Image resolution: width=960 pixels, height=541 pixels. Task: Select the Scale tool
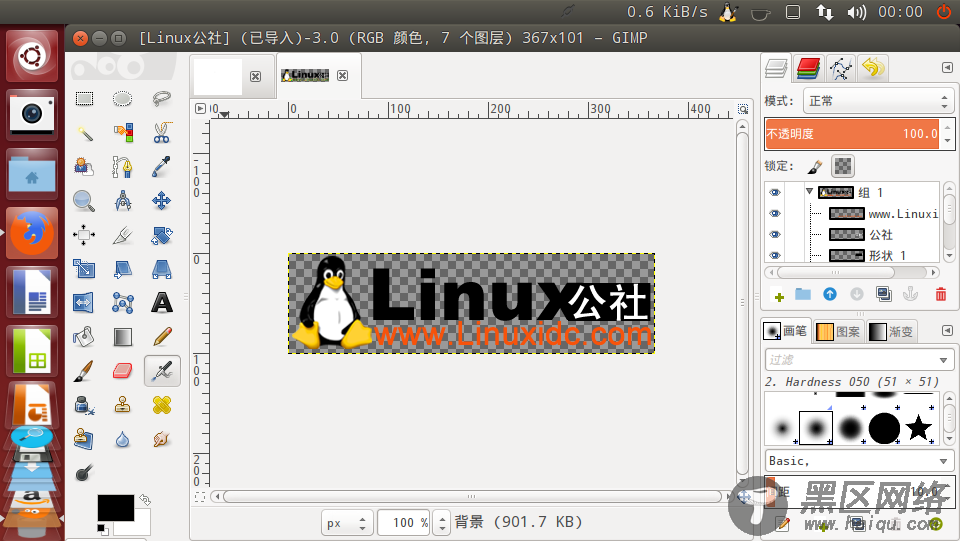84,269
